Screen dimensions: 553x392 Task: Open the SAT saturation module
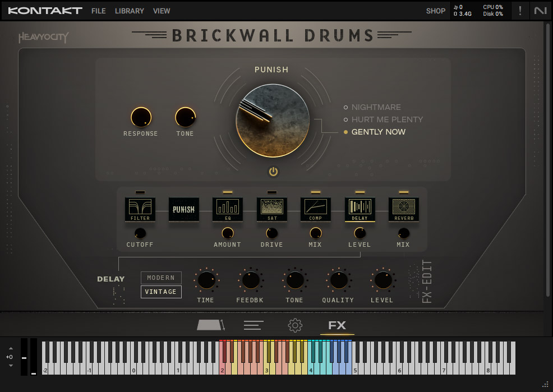[x=272, y=209]
